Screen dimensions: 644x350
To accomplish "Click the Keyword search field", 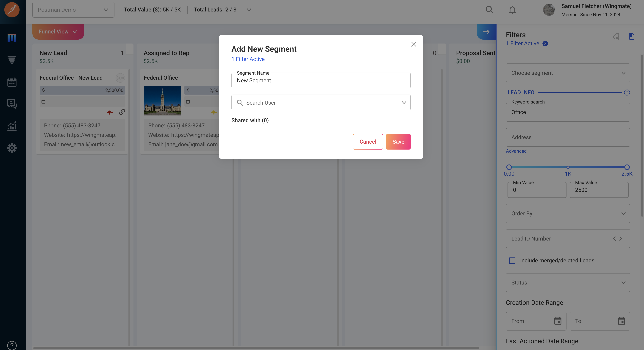I will [568, 112].
